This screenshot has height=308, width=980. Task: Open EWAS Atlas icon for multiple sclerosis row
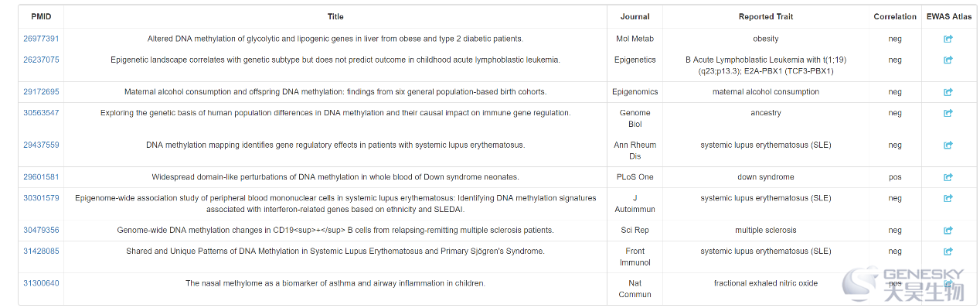(x=948, y=231)
